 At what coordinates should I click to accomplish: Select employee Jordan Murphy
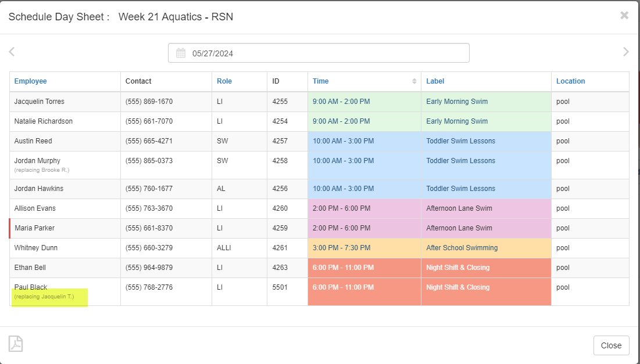pos(37,161)
